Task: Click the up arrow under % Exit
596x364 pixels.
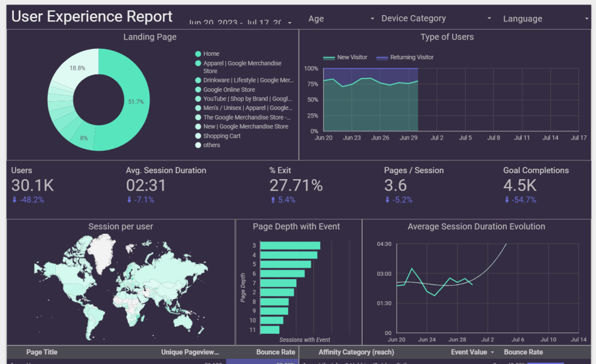Action: (272, 200)
